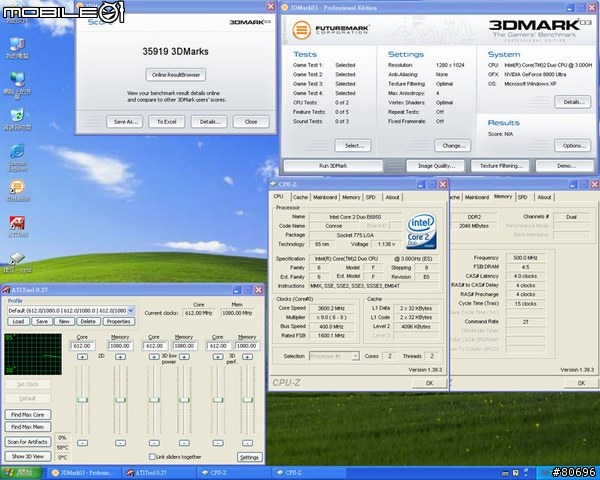Launch Internet Explorer from desktop
This screenshot has width=600, height=480.
click(x=17, y=157)
